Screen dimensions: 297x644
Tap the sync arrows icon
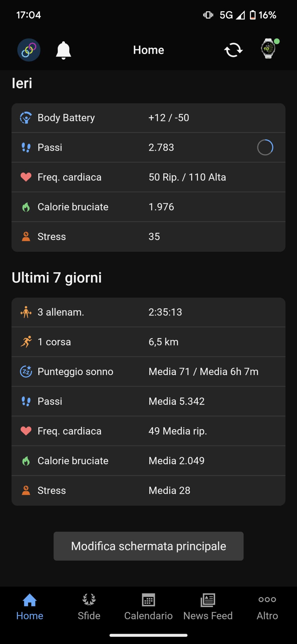click(233, 50)
